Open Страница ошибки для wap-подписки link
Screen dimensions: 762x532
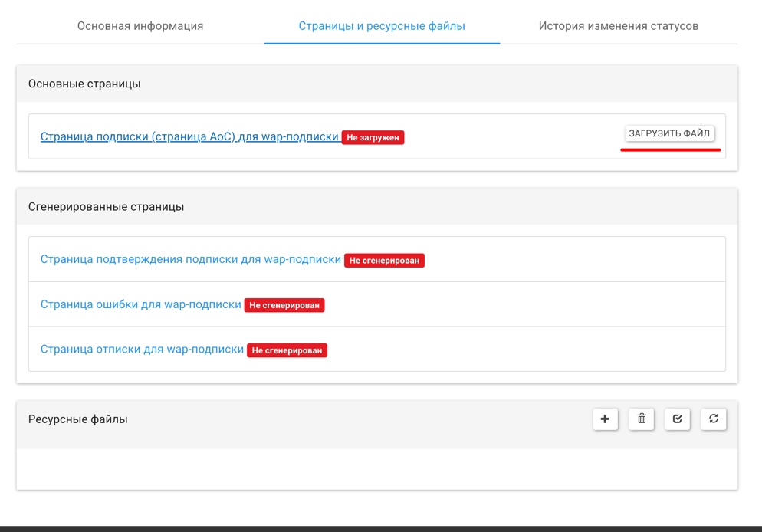[141, 304]
